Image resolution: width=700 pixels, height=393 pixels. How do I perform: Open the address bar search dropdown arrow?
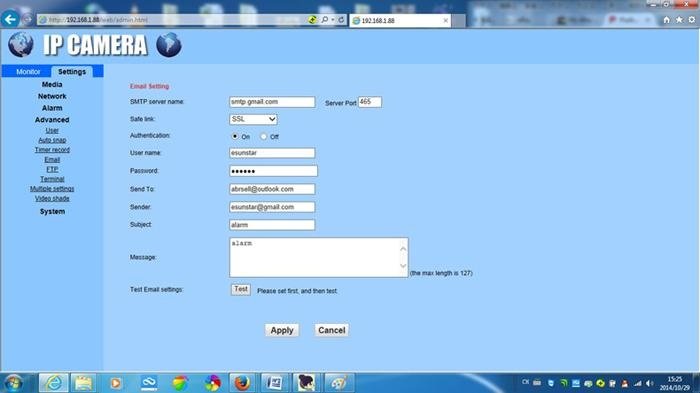click(x=333, y=20)
